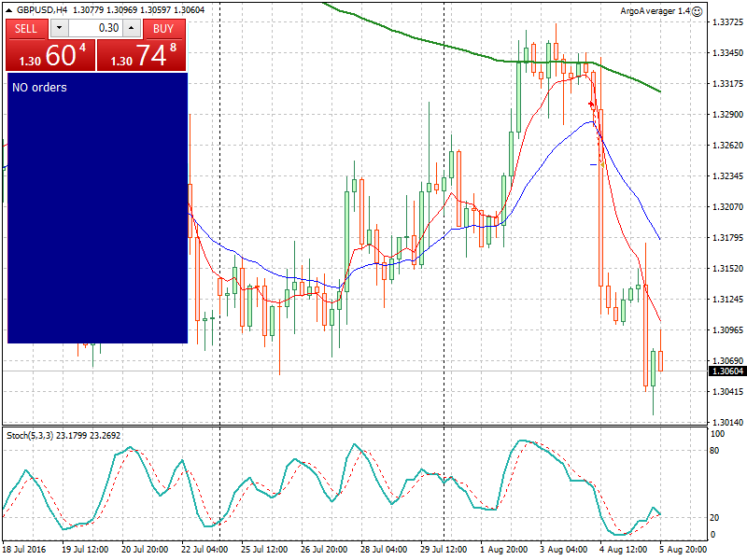Viewport: 747px width, 560px height.
Task: Click the BUY button in one-click panel
Action: pos(163,29)
